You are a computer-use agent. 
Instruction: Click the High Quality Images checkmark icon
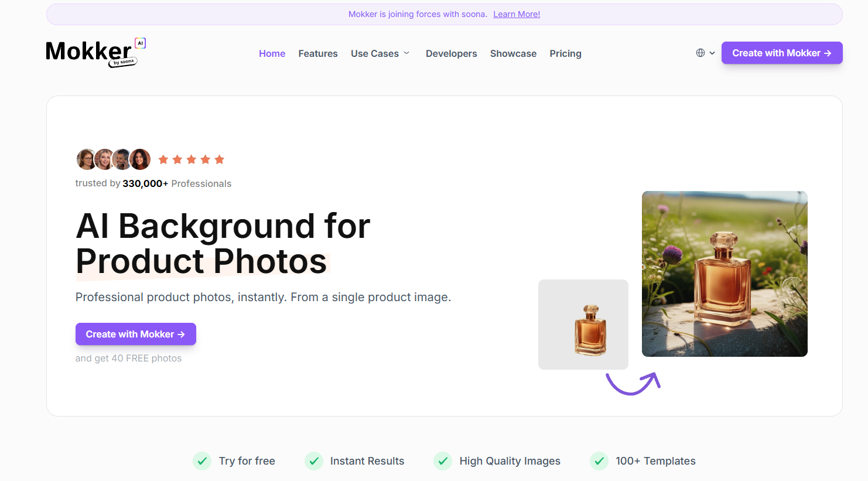pos(443,461)
